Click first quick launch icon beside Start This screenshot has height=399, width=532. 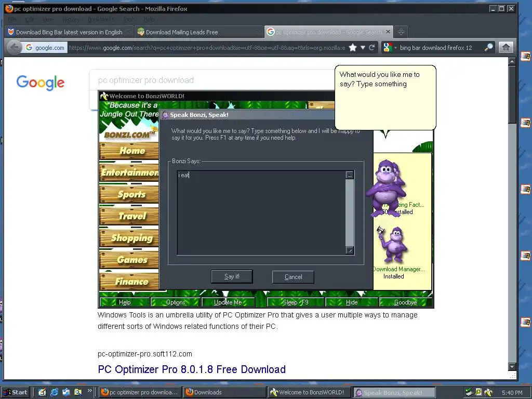pyautogui.click(x=42, y=392)
